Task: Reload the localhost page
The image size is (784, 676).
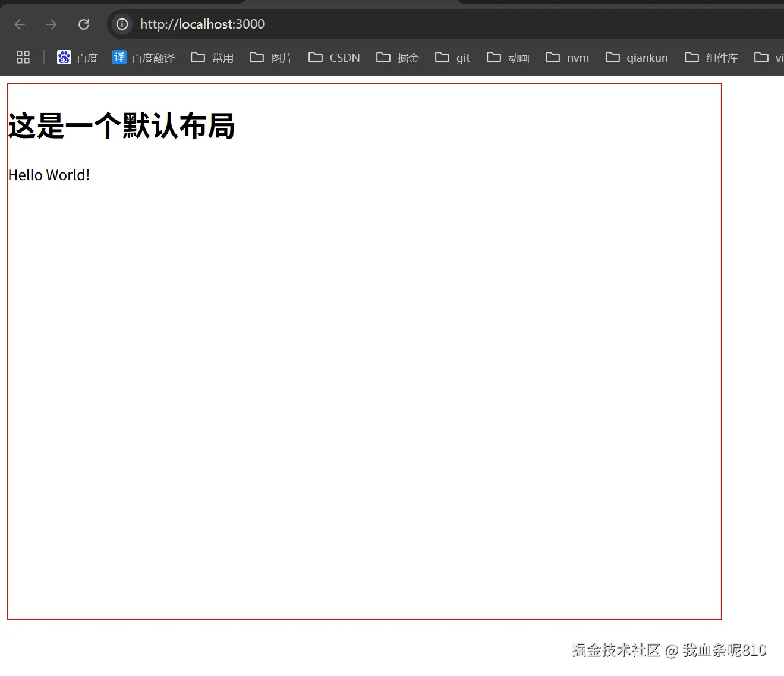Action: (84, 24)
